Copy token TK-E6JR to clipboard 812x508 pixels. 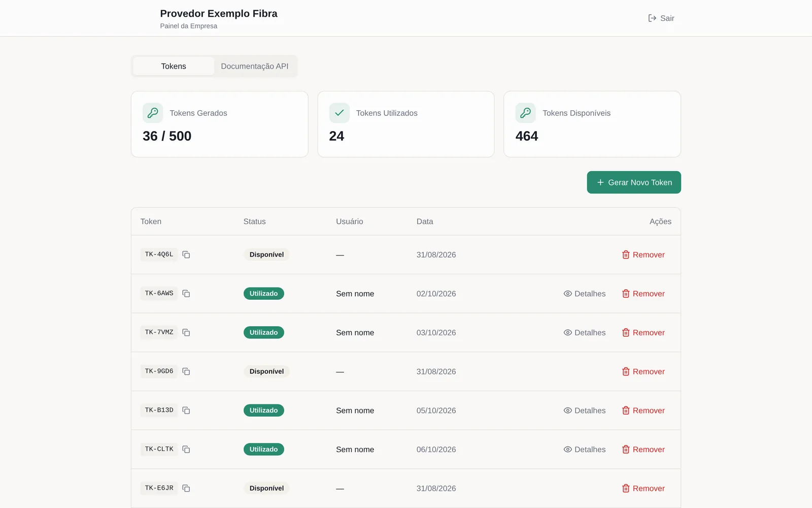click(x=186, y=488)
